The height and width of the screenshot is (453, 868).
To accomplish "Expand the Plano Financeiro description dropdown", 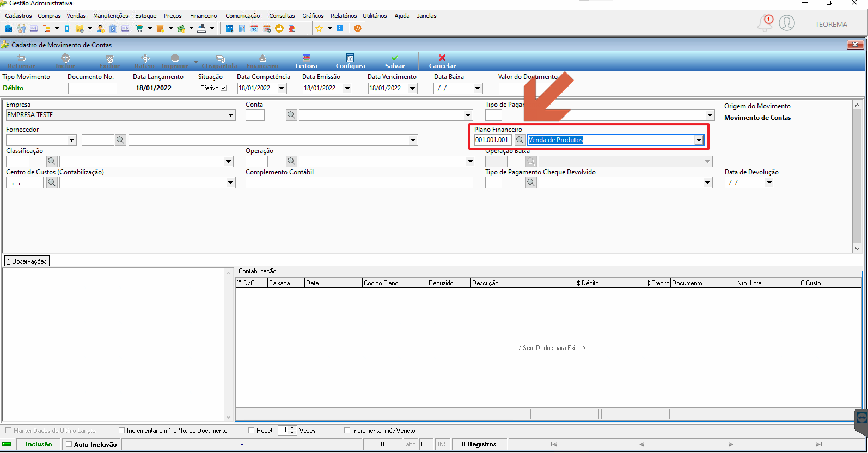I will [x=699, y=140].
